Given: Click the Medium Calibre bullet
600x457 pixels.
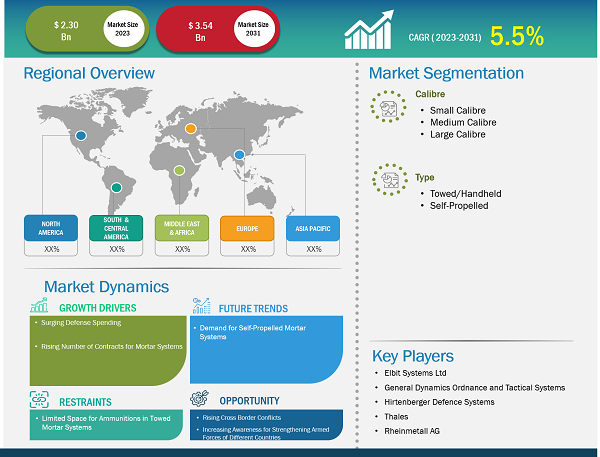Looking at the screenshot, I should pyautogui.click(x=463, y=122).
